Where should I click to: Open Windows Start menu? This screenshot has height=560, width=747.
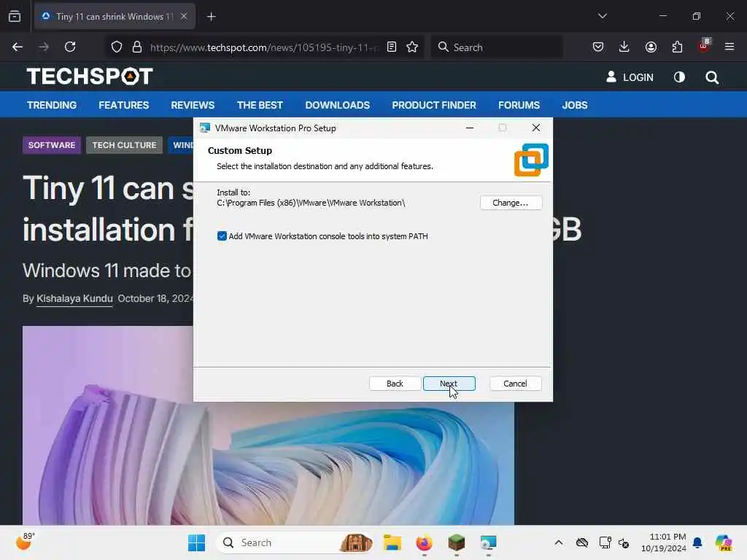(196, 542)
